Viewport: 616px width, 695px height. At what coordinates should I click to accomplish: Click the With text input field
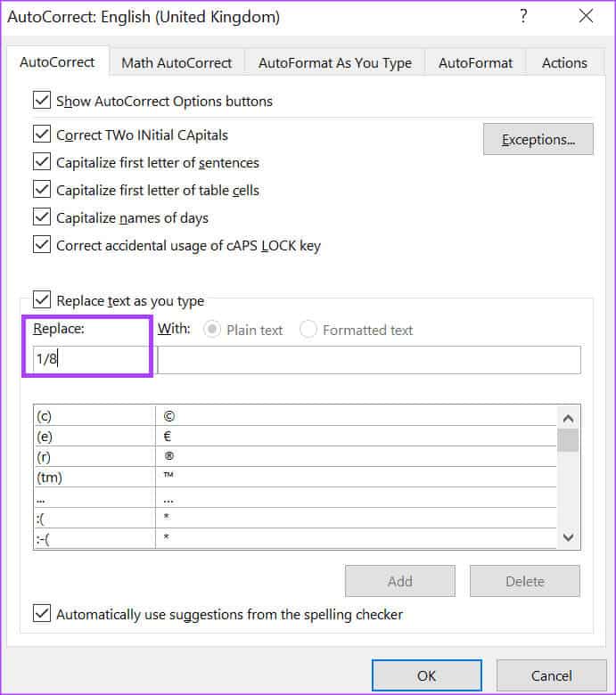coord(369,360)
